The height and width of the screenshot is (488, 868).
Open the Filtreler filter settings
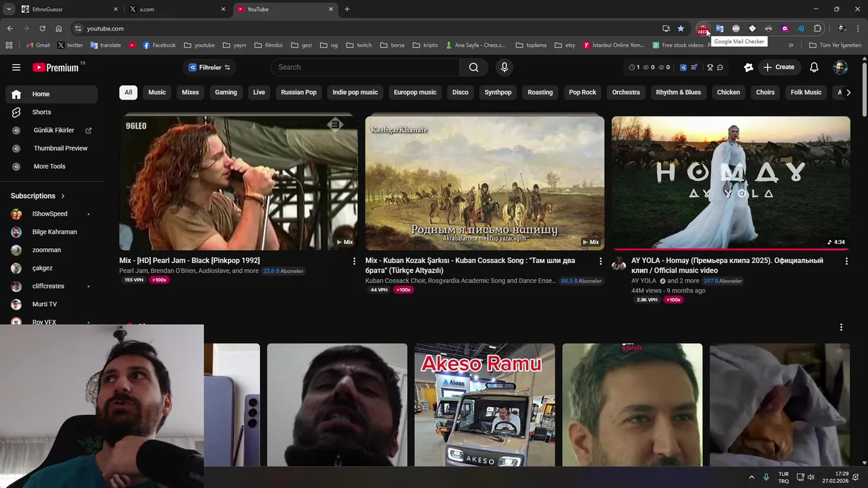coord(210,67)
